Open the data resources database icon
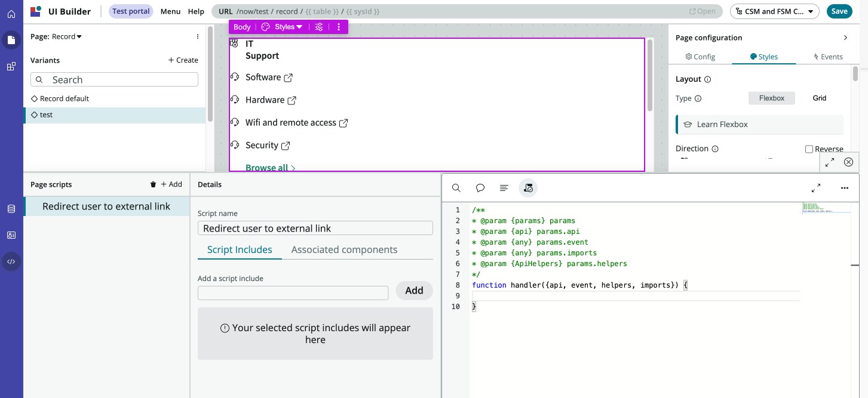The image size is (868, 398). [x=11, y=209]
